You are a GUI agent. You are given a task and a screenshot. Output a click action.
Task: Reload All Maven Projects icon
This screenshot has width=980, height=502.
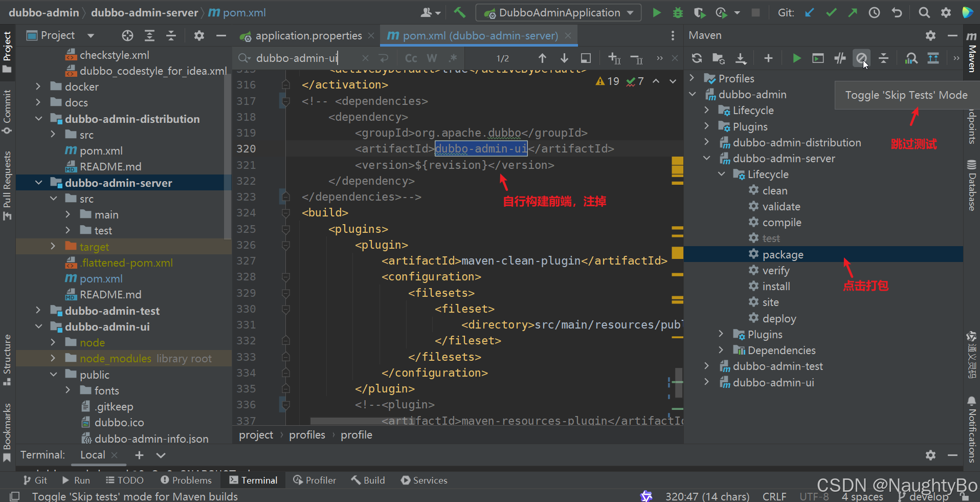697,58
